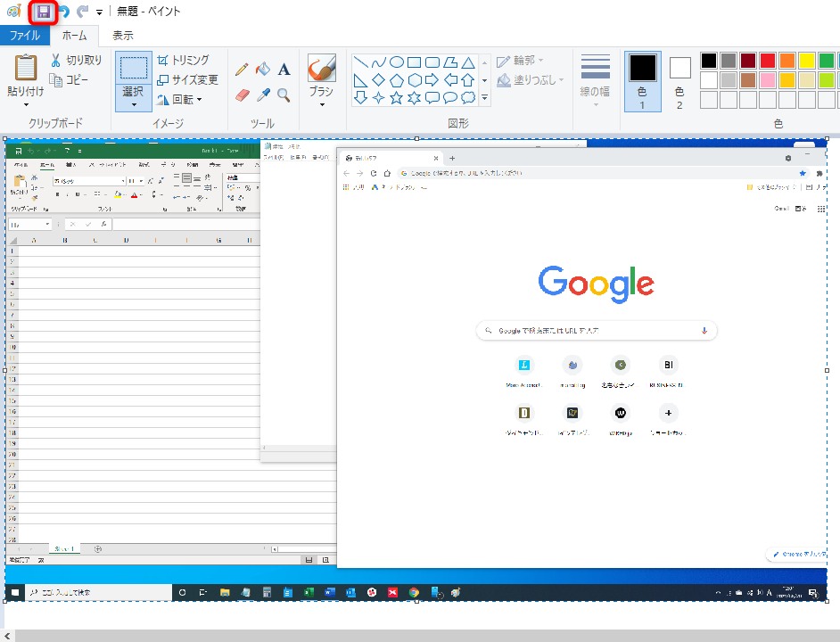
Task: Click the Google logo in canvas image
Action: [x=597, y=284]
